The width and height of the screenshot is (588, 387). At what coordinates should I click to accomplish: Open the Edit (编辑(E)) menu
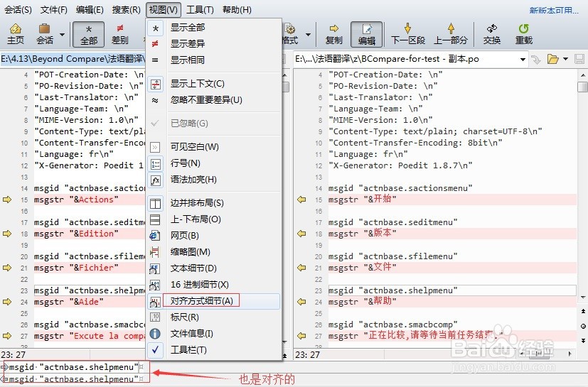click(x=90, y=10)
